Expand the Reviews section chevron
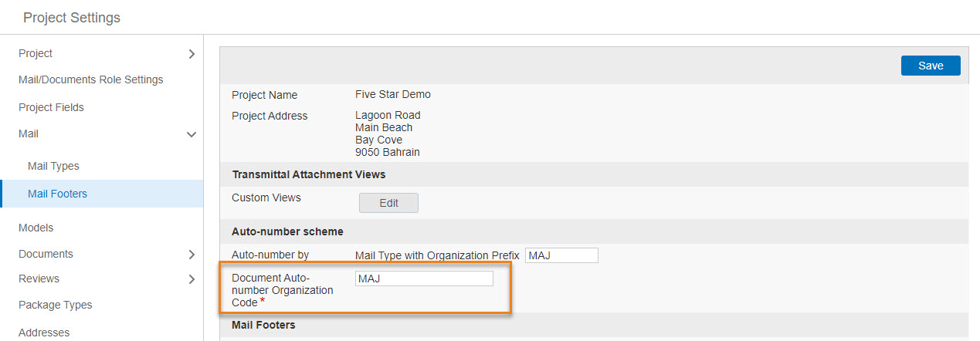 (192, 279)
